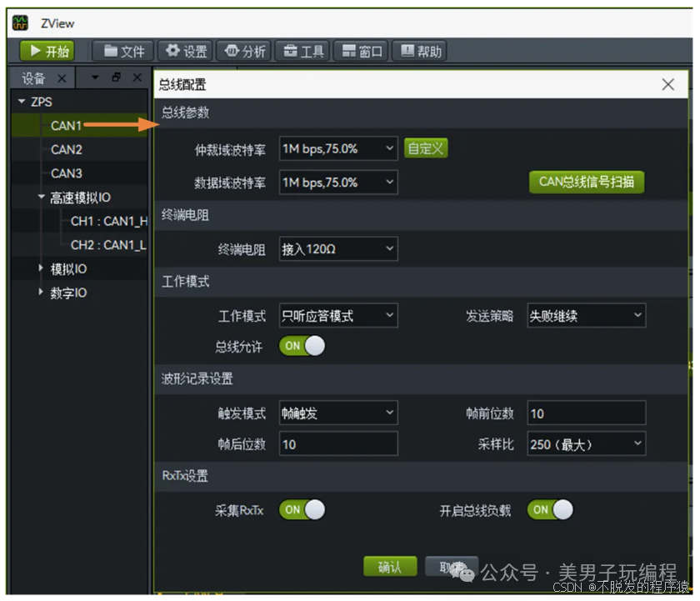Open the 窗口 window icon menu
The image size is (700, 601).
coord(349,51)
